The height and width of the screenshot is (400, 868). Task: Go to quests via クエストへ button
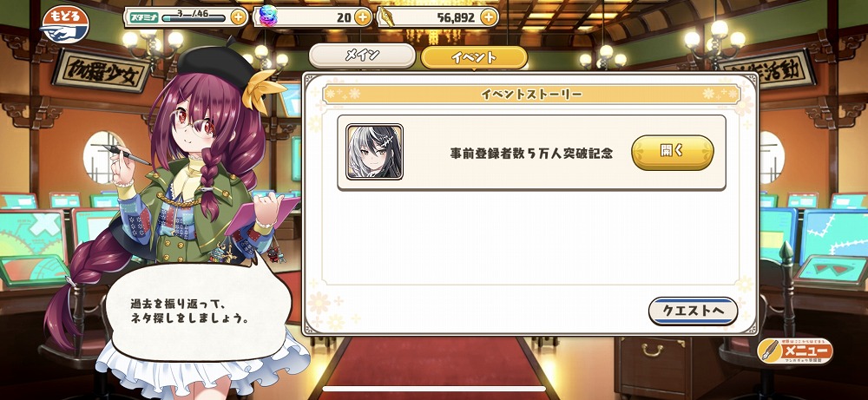(x=693, y=311)
